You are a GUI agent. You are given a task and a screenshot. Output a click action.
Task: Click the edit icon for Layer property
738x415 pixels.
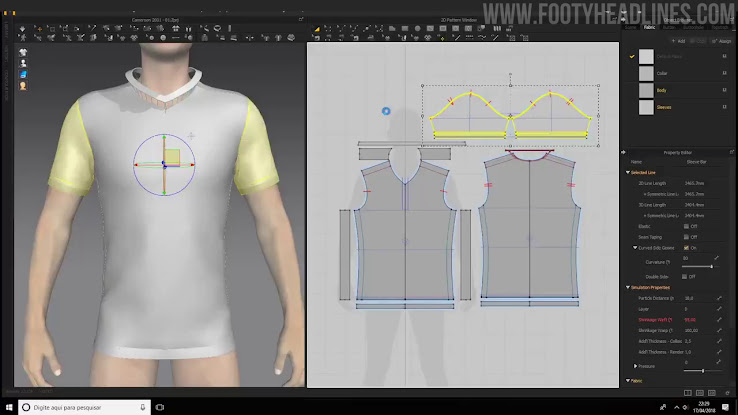pos(719,309)
